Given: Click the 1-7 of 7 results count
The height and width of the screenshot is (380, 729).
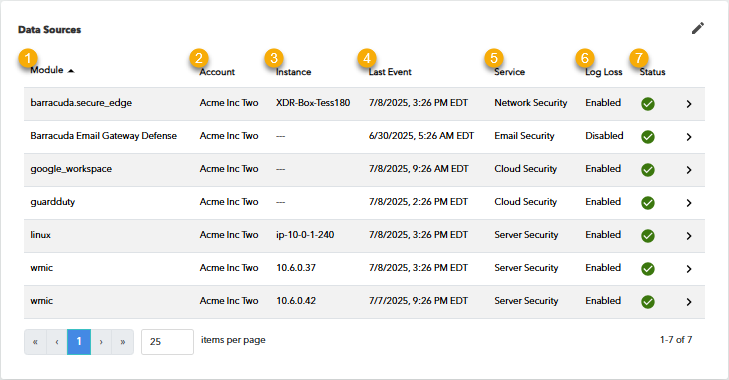Looking at the screenshot, I should click(676, 340).
